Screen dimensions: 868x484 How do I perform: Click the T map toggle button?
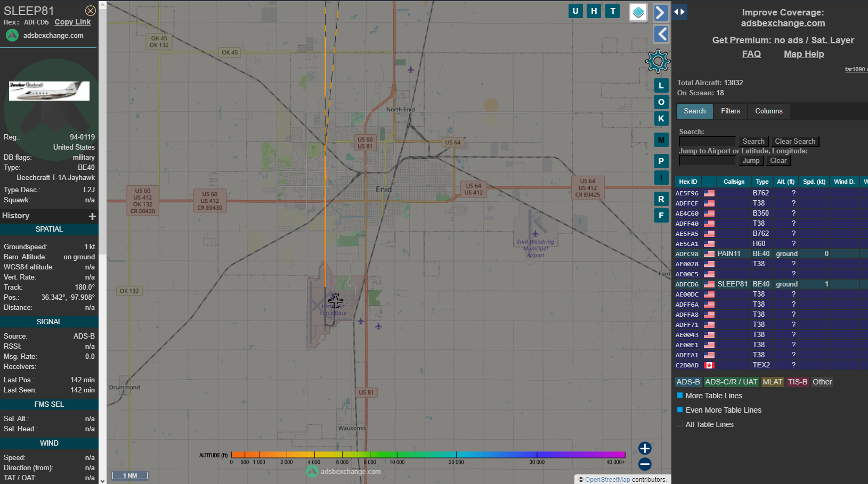coord(613,11)
